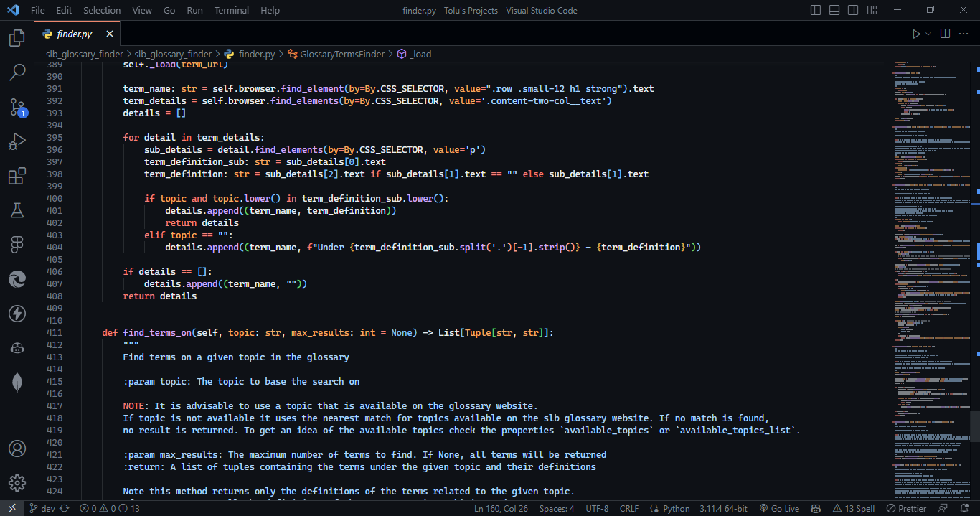Viewport: 980px width, 516px height.
Task: Click 'return details' on line 408
Action: click(160, 296)
